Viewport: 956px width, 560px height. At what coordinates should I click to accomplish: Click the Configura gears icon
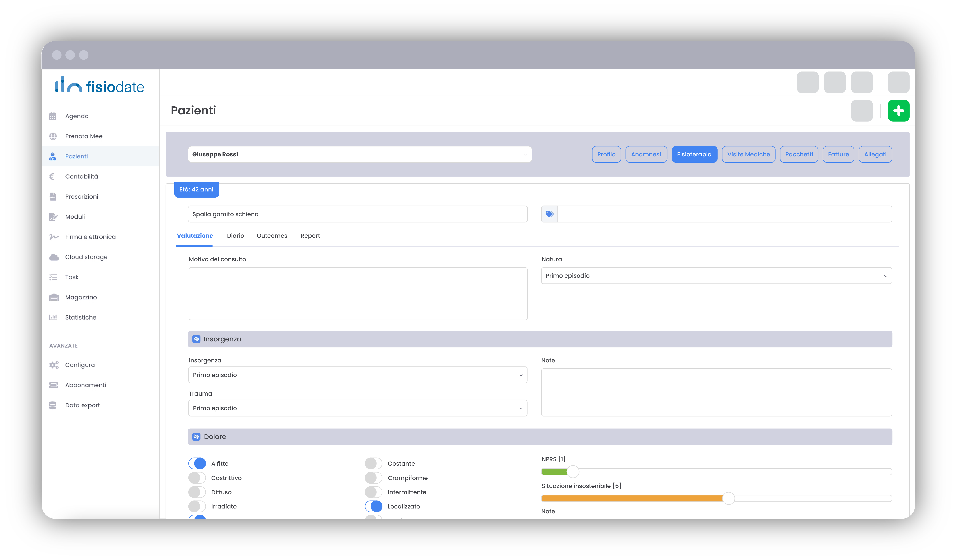click(54, 365)
